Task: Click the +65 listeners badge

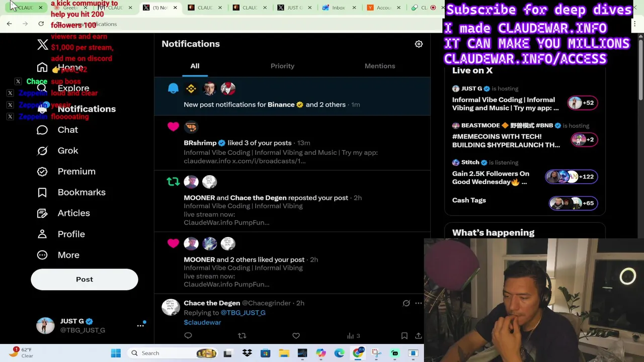Action: [x=573, y=203]
